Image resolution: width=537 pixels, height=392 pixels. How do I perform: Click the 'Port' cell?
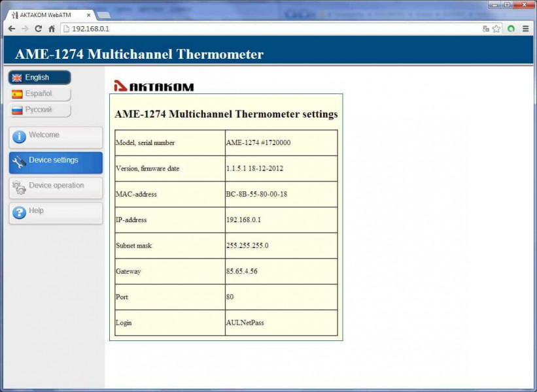[170, 297]
